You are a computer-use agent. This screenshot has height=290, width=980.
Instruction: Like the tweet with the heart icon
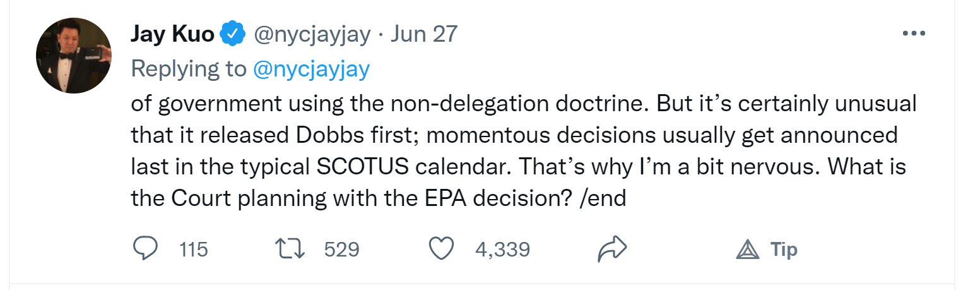pos(441,250)
